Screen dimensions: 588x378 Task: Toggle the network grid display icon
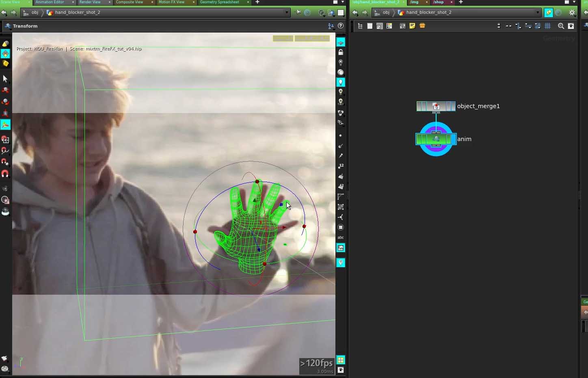click(548, 26)
